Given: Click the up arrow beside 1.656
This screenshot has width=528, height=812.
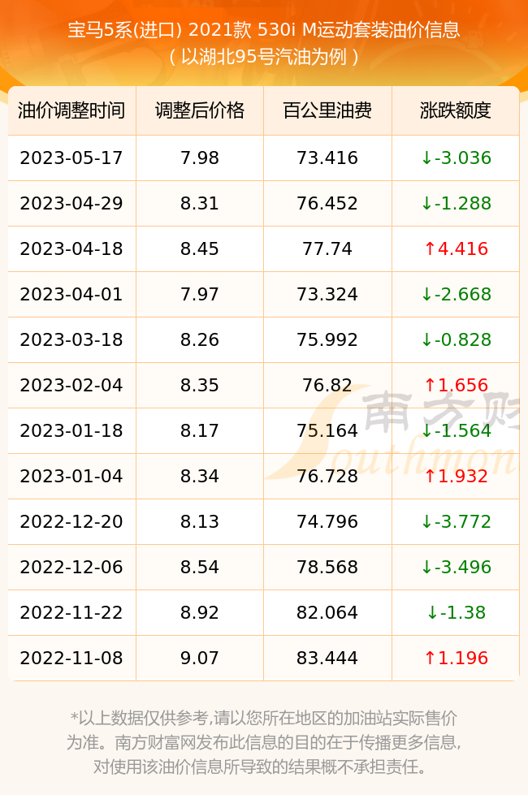Looking at the screenshot, I should [430, 385].
